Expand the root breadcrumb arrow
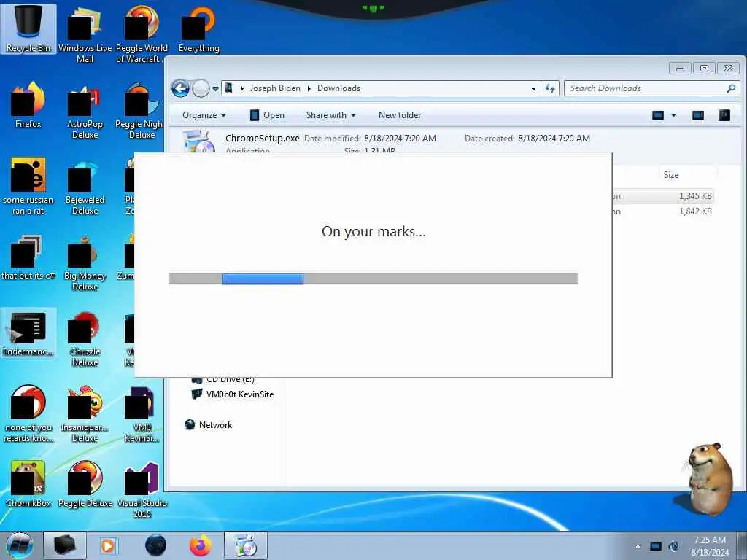 pyautogui.click(x=241, y=88)
